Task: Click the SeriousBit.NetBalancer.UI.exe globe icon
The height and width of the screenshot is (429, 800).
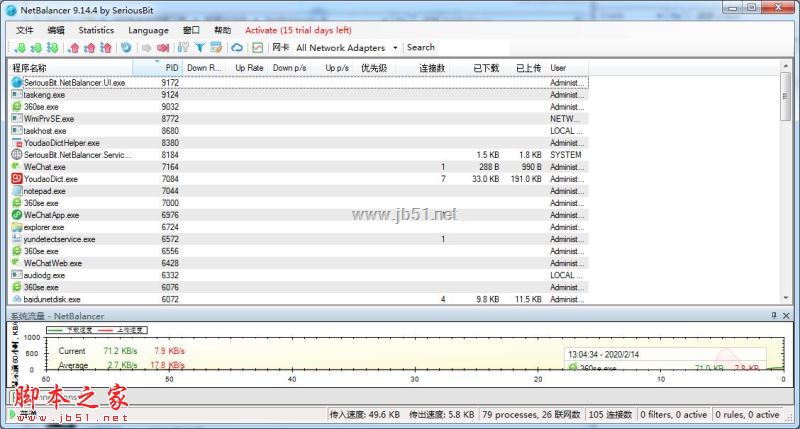Action: (17, 82)
